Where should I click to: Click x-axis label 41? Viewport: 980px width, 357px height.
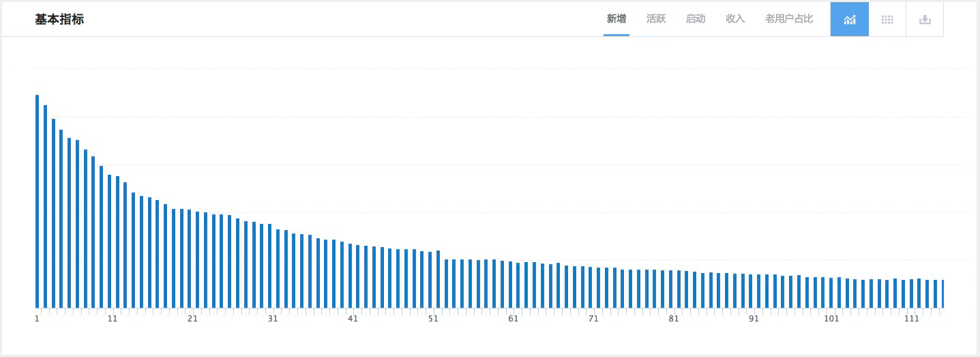pyautogui.click(x=353, y=319)
